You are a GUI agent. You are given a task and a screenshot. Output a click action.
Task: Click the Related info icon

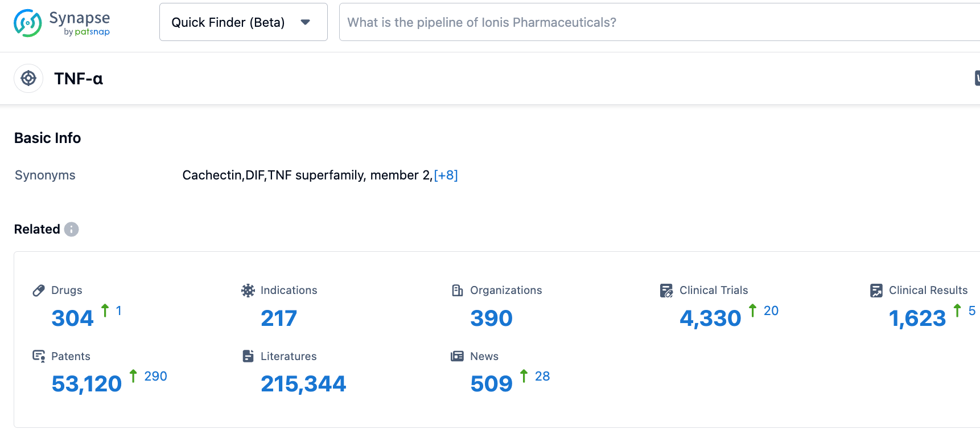pyautogui.click(x=71, y=229)
